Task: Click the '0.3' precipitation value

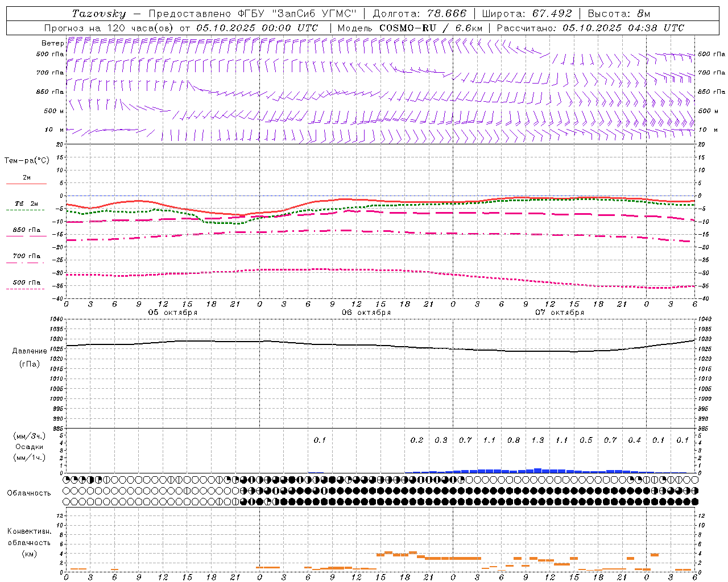Action: click(441, 440)
